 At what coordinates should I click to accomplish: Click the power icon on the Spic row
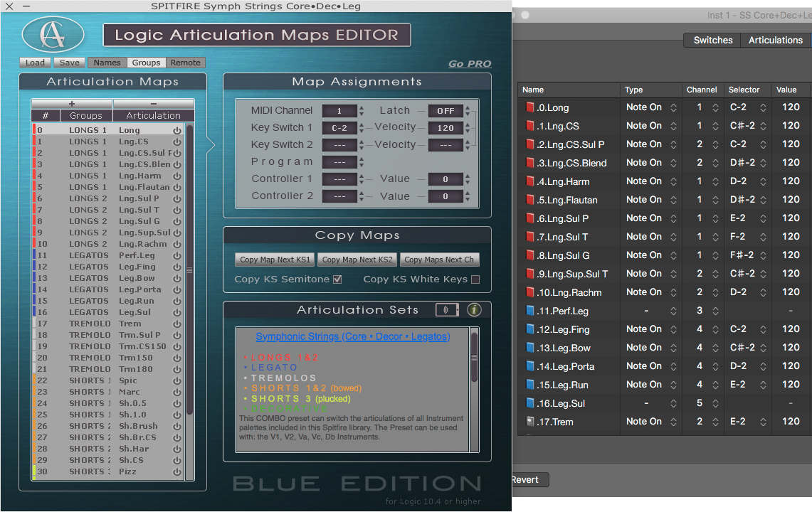pos(177,381)
